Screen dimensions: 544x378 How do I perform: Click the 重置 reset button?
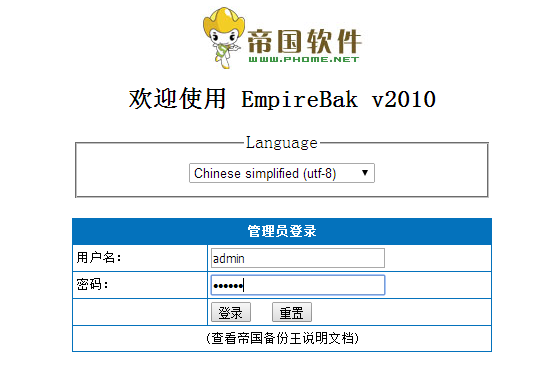(x=292, y=312)
